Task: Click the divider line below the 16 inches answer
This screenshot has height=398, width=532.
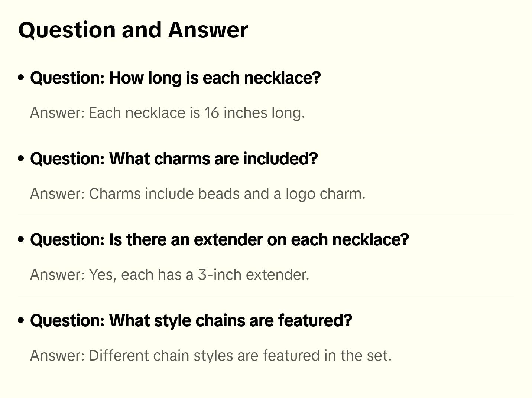Action: 266,134
